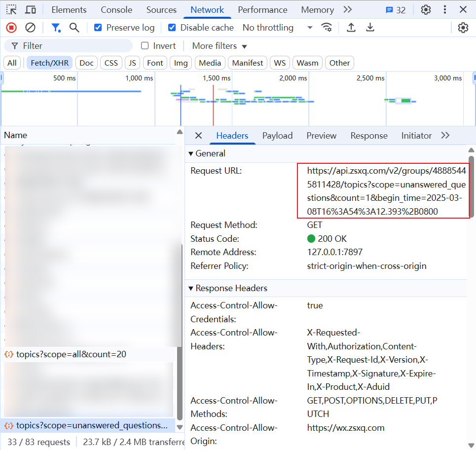Open the No throttling dropdown
The image size is (476, 450).
coord(277,28)
